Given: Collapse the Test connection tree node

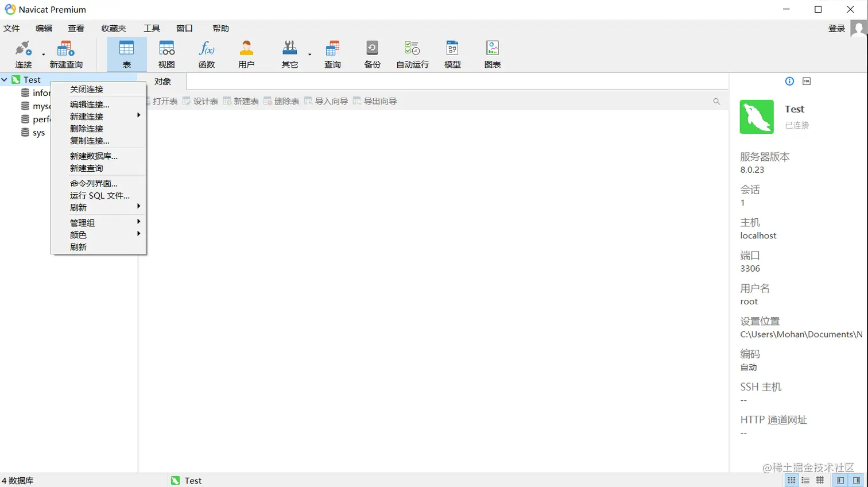Looking at the screenshot, I should (5, 80).
